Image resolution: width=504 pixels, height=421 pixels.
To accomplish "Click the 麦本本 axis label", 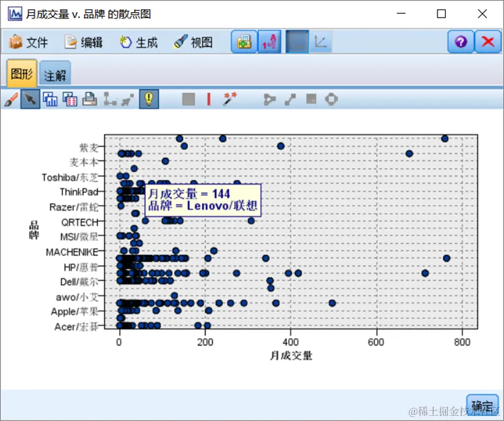I will coord(83,162).
